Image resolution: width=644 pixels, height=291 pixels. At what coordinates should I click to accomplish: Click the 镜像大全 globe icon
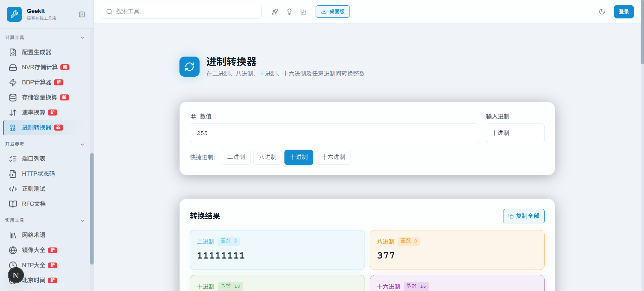(x=13, y=250)
